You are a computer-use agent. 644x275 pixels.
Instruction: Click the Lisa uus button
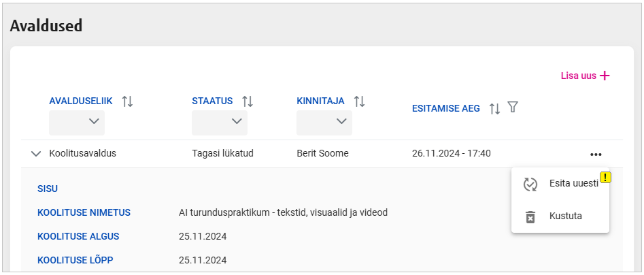585,76
